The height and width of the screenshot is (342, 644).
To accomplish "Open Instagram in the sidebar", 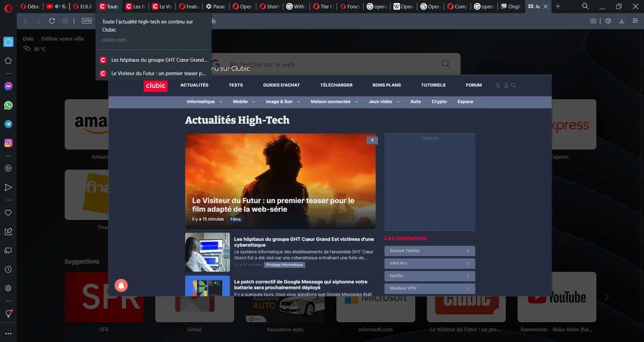I will click(8, 143).
